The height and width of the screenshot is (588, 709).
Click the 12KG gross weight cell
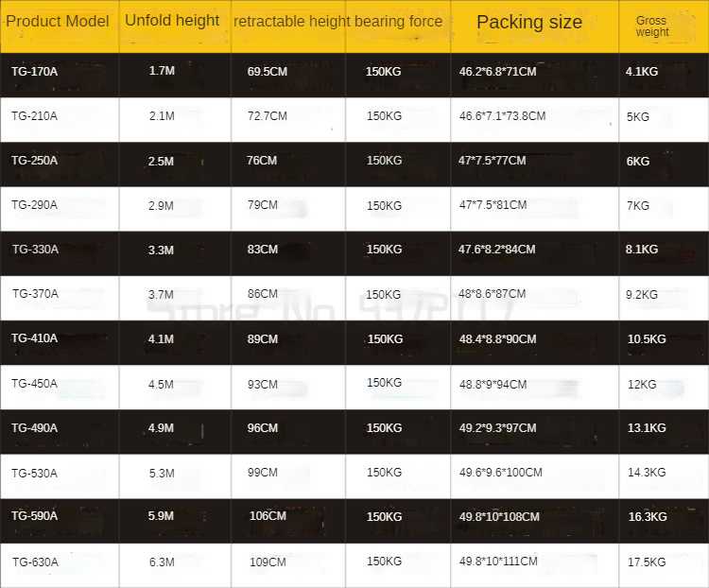[642, 384]
